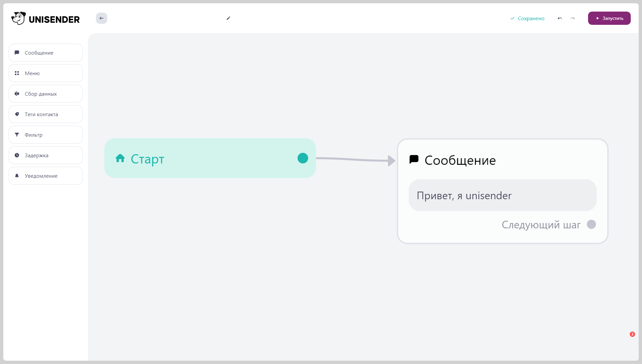Pick the Теги контакта sidebar item

click(x=46, y=114)
